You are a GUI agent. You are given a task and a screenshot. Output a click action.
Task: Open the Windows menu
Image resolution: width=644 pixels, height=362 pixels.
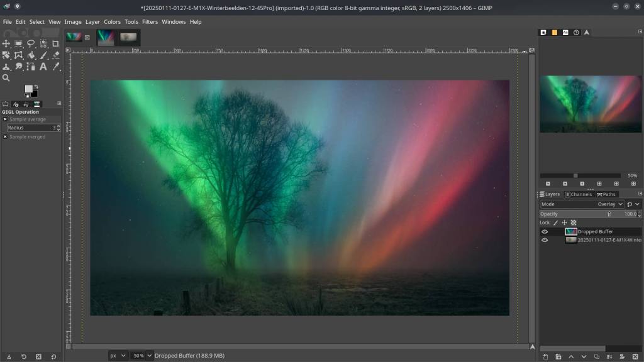click(174, 22)
